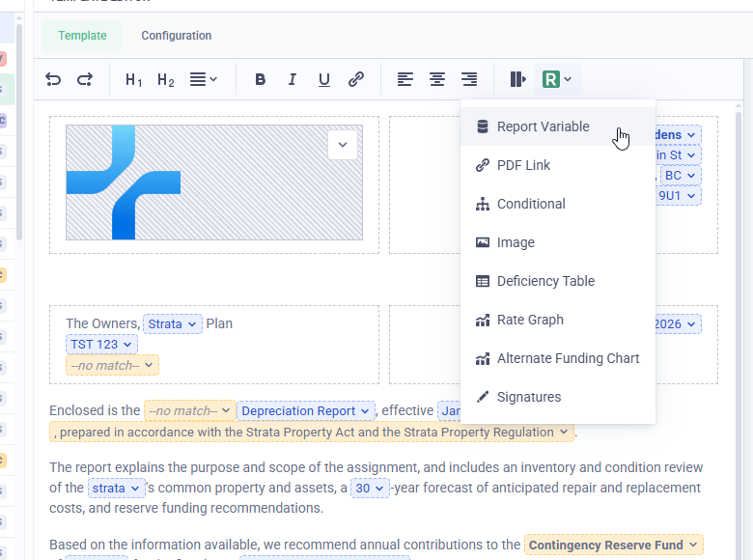Insert a hyperlink
Screen dimensions: 753x560
click(356, 79)
